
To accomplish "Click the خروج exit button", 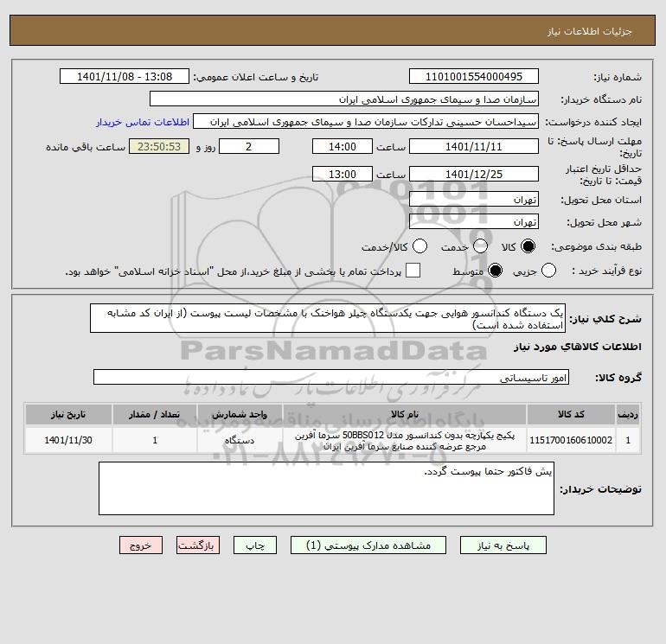I will coord(141,545).
